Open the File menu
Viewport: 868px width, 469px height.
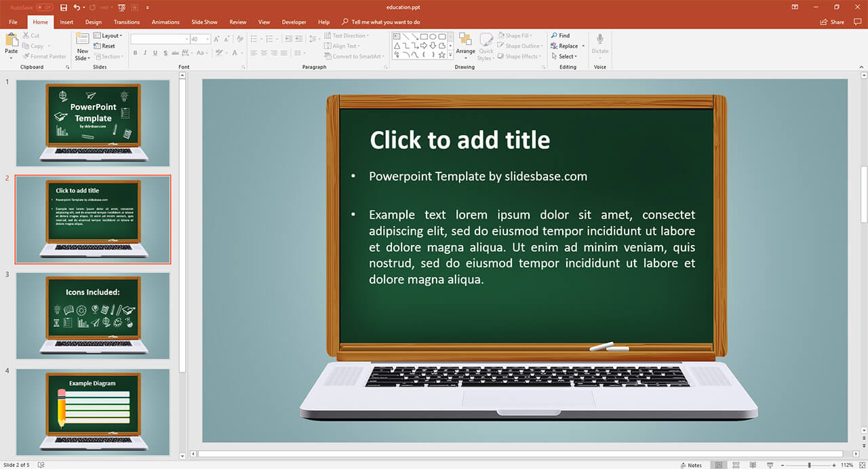pos(13,22)
